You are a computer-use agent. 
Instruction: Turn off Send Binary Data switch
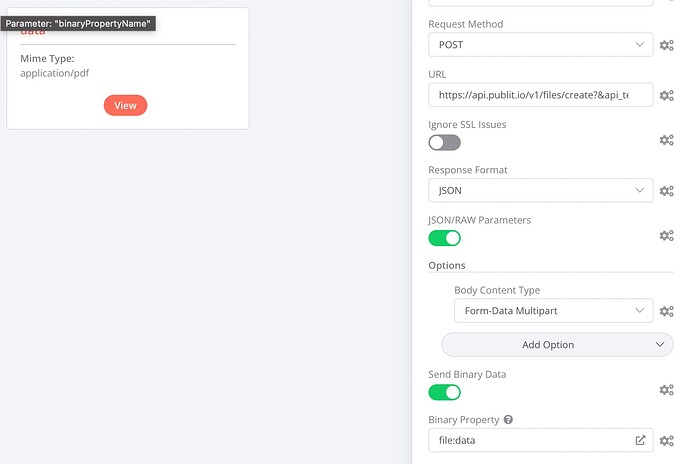tap(444, 392)
